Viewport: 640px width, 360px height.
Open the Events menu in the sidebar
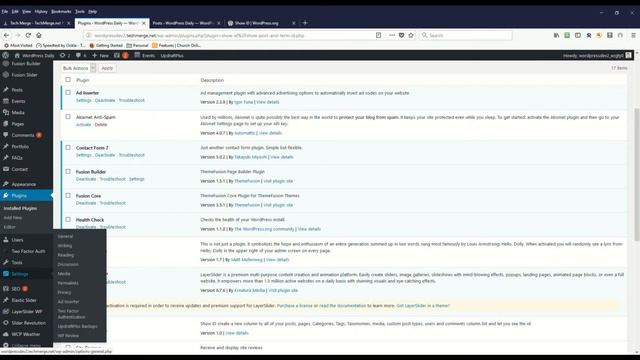pos(18,101)
